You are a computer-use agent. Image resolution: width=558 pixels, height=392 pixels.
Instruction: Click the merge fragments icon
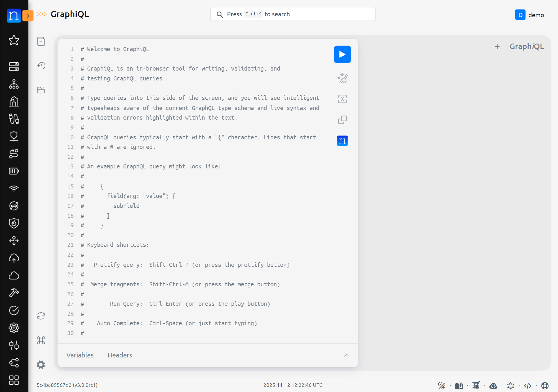(342, 99)
